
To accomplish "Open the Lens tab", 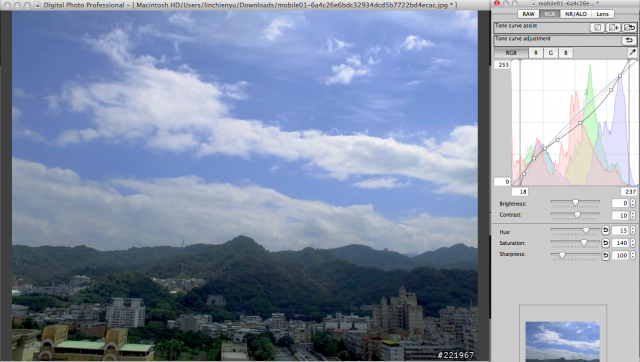I will [x=602, y=14].
